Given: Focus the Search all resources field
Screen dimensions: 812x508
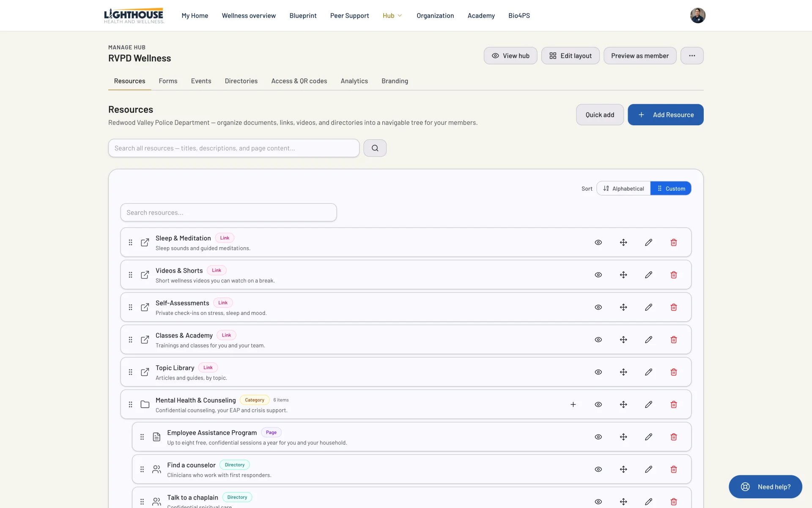Looking at the screenshot, I should (x=233, y=148).
